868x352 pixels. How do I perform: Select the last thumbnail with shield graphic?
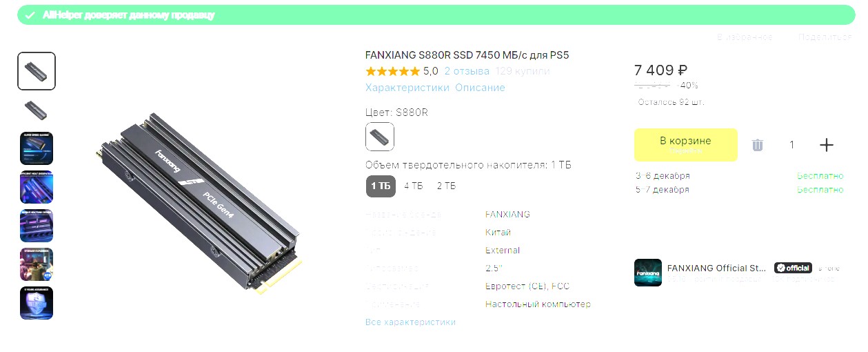[37, 303]
